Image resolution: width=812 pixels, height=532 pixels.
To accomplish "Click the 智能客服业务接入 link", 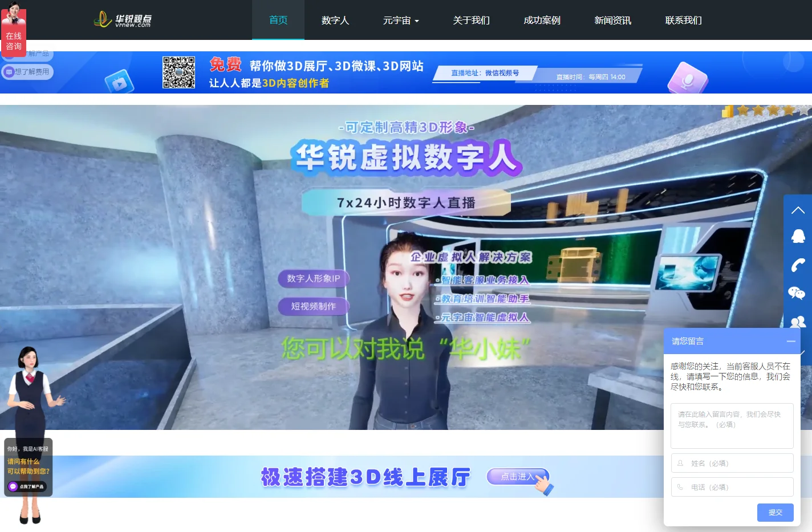I will [x=485, y=280].
